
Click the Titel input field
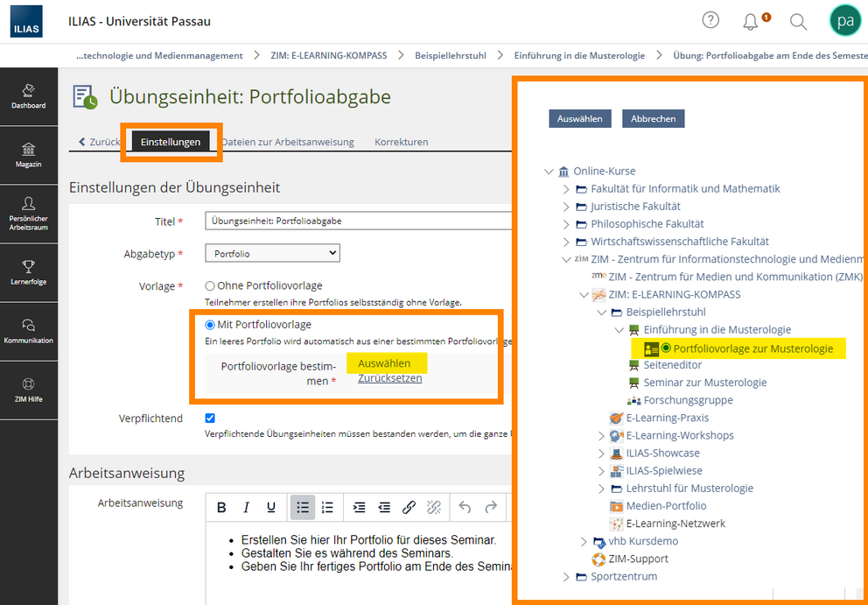coord(359,221)
